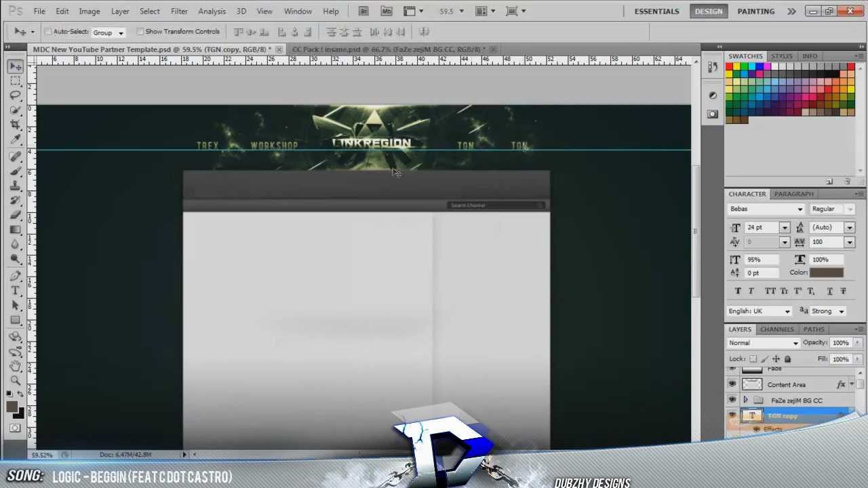Enable Show Transform Controls checkbox
Image resolution: width=868 pixels, height=488 pixels.
140,32
